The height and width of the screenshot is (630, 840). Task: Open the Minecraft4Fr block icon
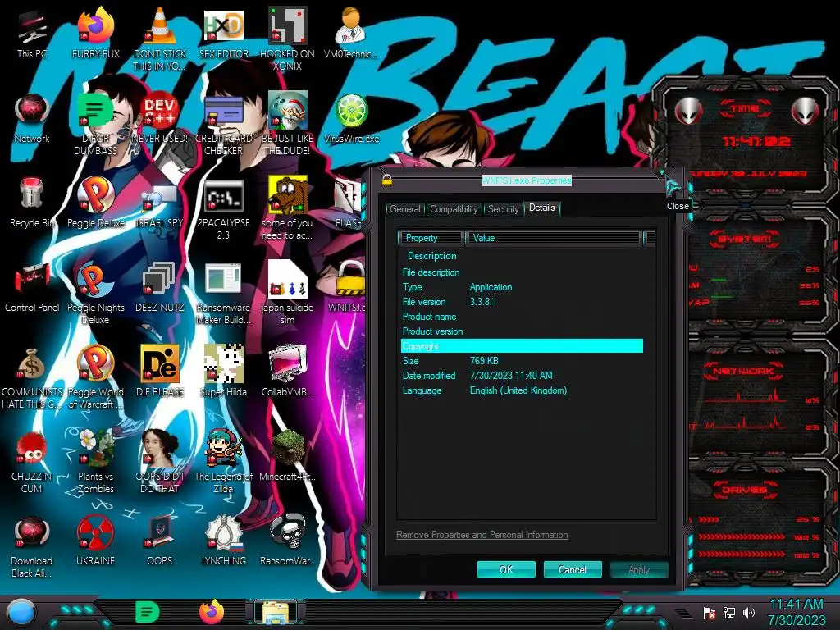coord(287,456)
